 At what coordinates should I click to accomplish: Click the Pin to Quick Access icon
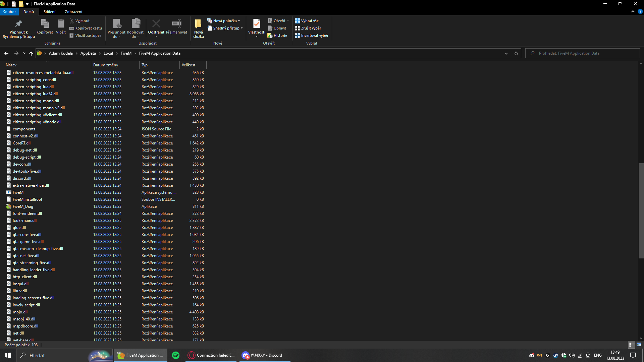(18, 24)
